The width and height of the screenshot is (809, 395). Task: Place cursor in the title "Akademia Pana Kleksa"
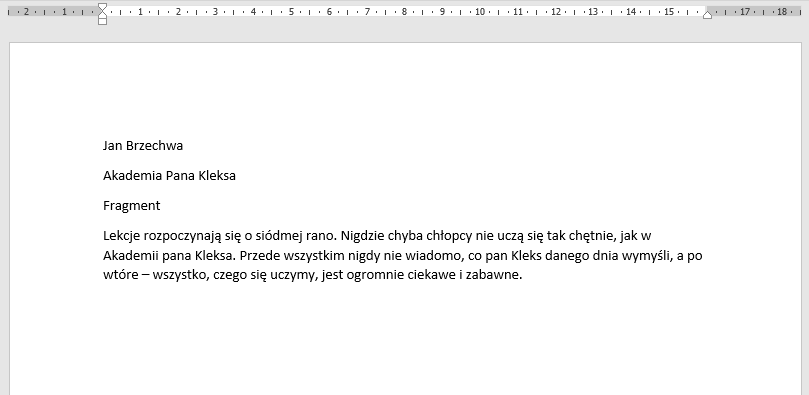[x=169, y=176]
